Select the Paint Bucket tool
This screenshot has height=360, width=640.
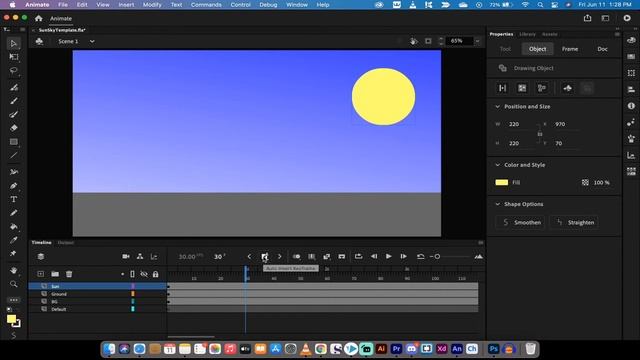pos(13,227)
